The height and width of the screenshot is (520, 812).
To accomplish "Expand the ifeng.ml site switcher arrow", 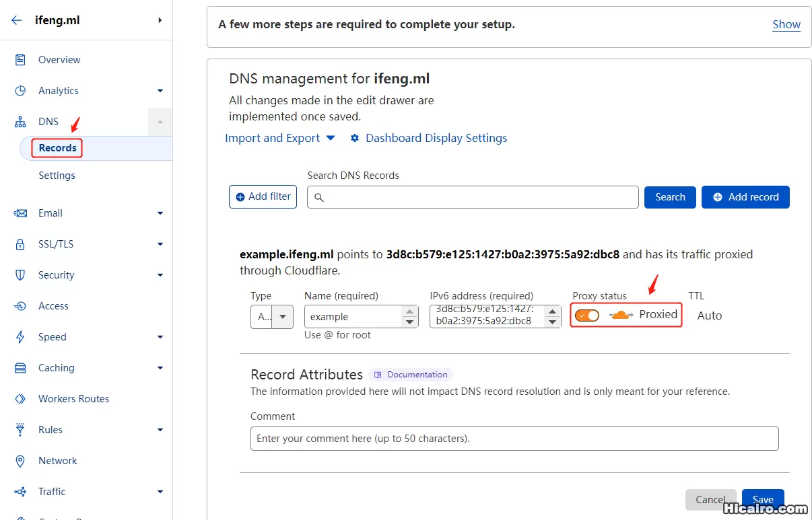I will click(160, 20).
